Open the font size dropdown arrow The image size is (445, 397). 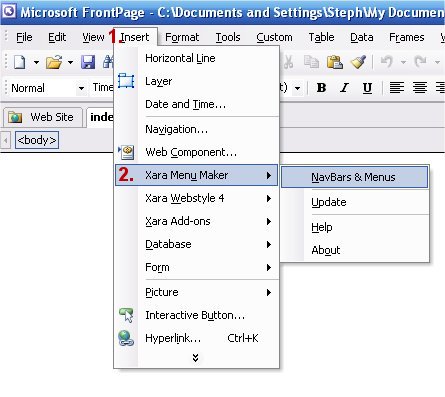[297, 88]
